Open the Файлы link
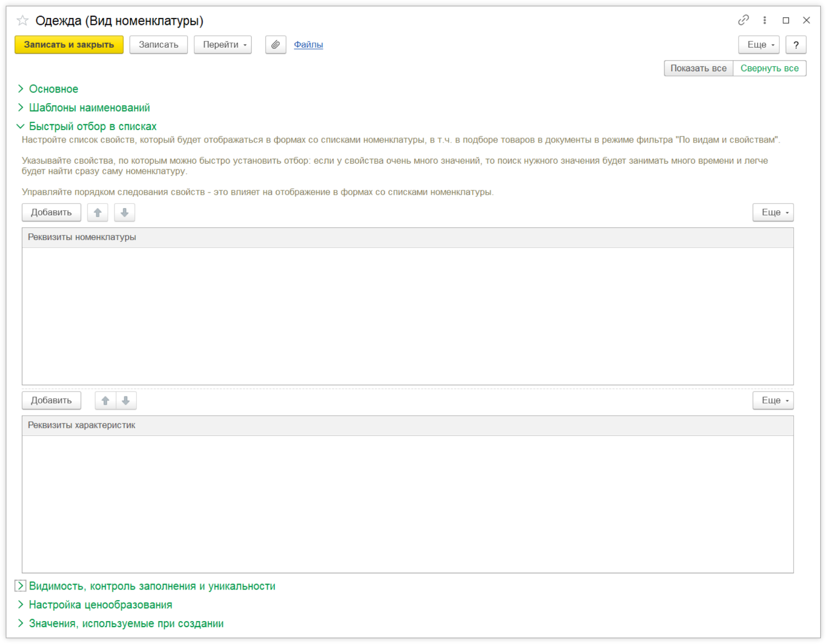The width and height of the screenshot is (826, 644). [x=308, y=45]
